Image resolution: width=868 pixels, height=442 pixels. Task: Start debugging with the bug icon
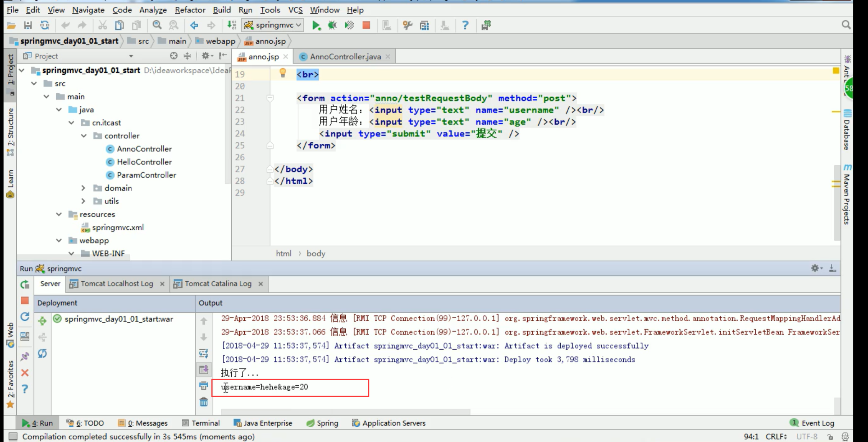point(332,25)
